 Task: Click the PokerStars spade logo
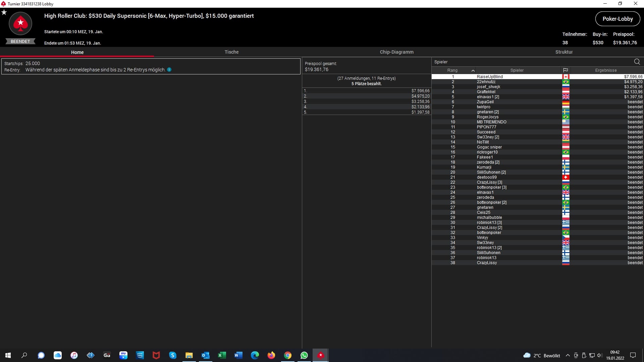[20, 23]
